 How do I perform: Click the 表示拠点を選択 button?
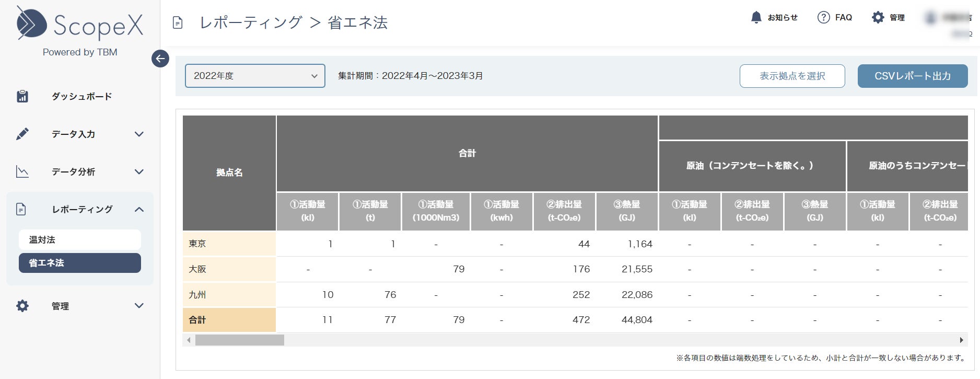(792, 76)
